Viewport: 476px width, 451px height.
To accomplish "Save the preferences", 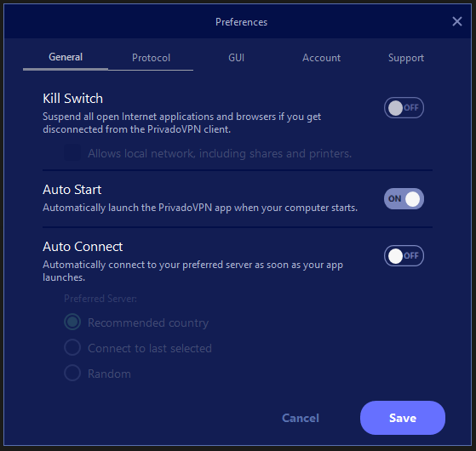I will click(403, 418).
